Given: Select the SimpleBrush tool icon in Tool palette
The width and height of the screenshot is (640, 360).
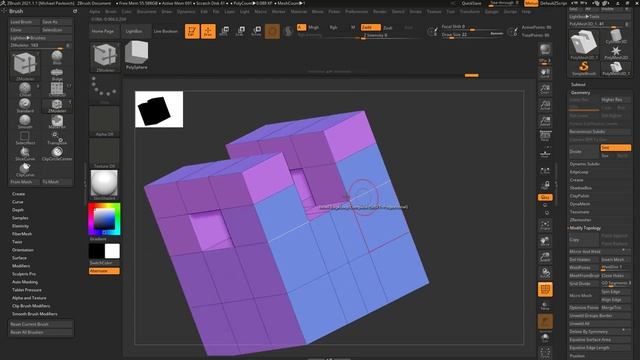Looking at the screenshot, I should 584,68.
